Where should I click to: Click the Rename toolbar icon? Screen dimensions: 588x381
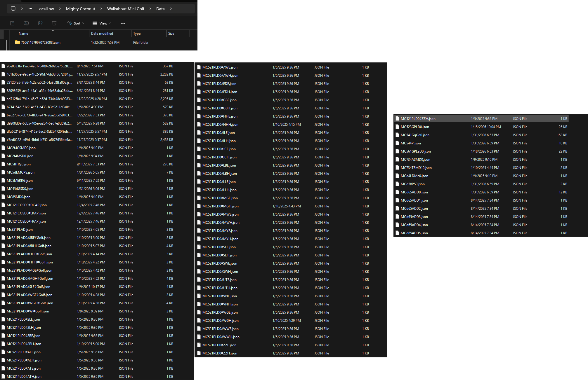click(x=26, y=23)
